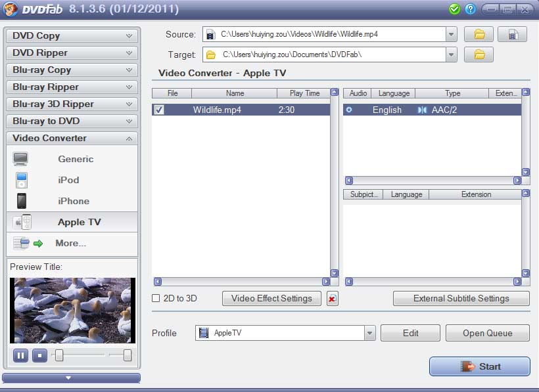Select the Wildlife.mp4 file name text
The height and width of the screenshot is (392, 539).
[x=217, y=110]
